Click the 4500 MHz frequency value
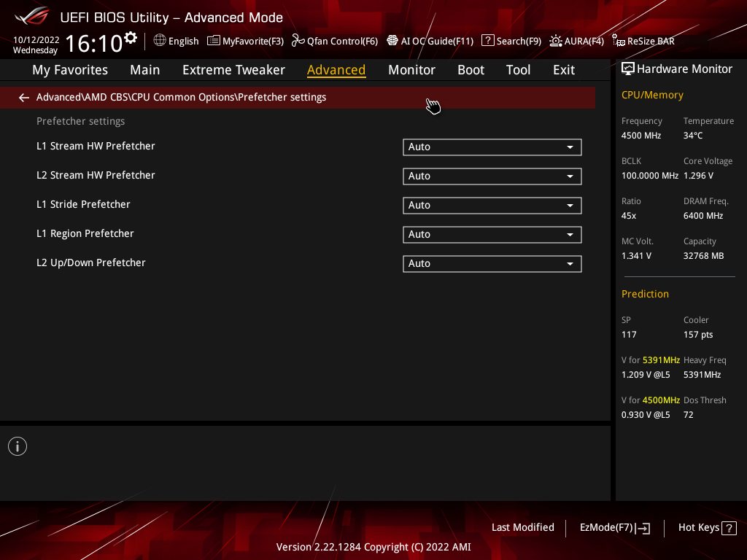This screenshot has height=560, width=747. click(640, 136)
